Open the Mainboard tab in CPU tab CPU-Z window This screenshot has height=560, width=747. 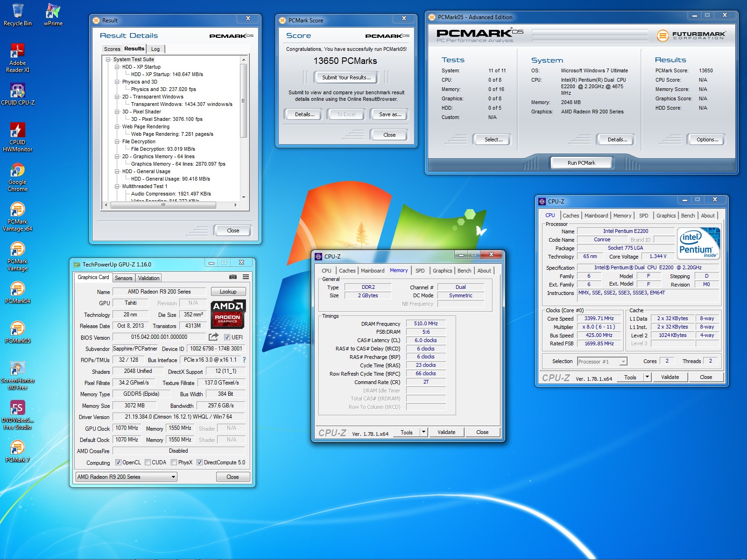596,216
